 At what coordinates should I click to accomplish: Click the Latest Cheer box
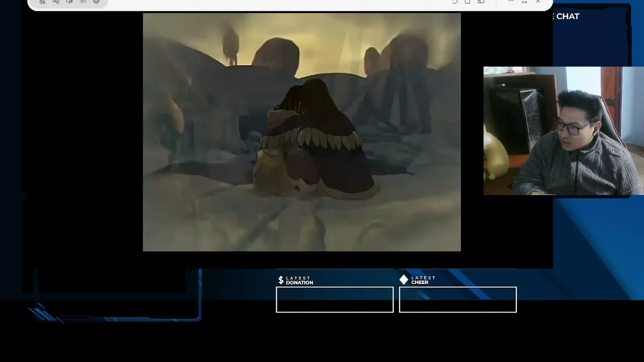coord(458,300)
